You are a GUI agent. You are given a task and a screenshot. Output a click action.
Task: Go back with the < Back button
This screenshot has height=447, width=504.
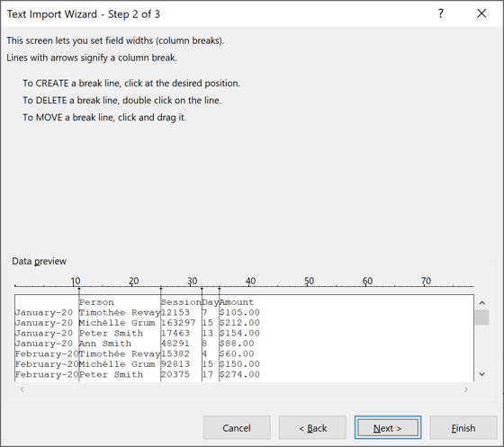tap(312, 428)
